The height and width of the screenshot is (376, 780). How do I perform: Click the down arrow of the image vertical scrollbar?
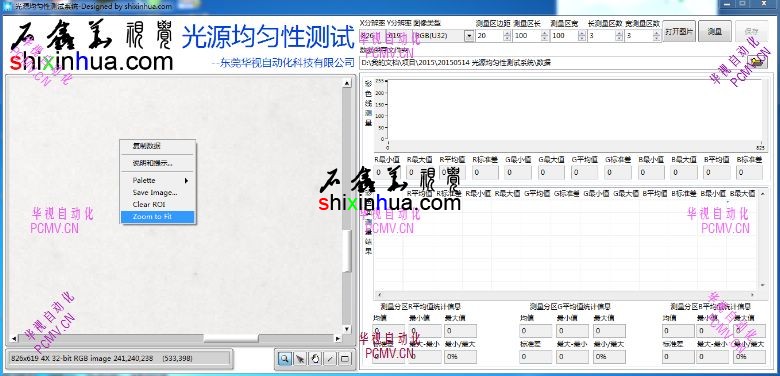coord(347,329)
